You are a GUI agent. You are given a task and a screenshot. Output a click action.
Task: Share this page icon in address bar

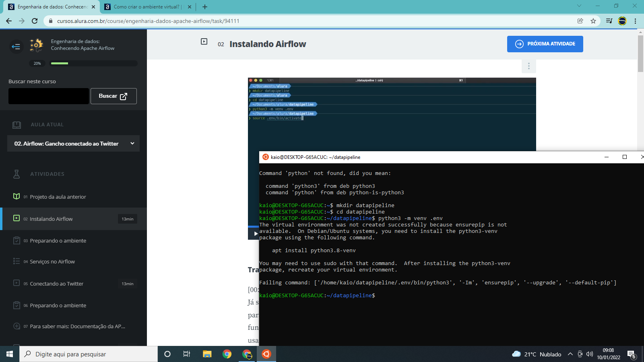(580, 21)
